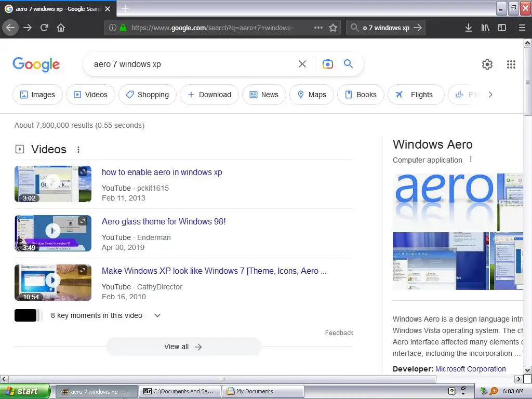Play the 3:49 Enderman video thumbnail

pyautogui.click(x=53, y=233)
